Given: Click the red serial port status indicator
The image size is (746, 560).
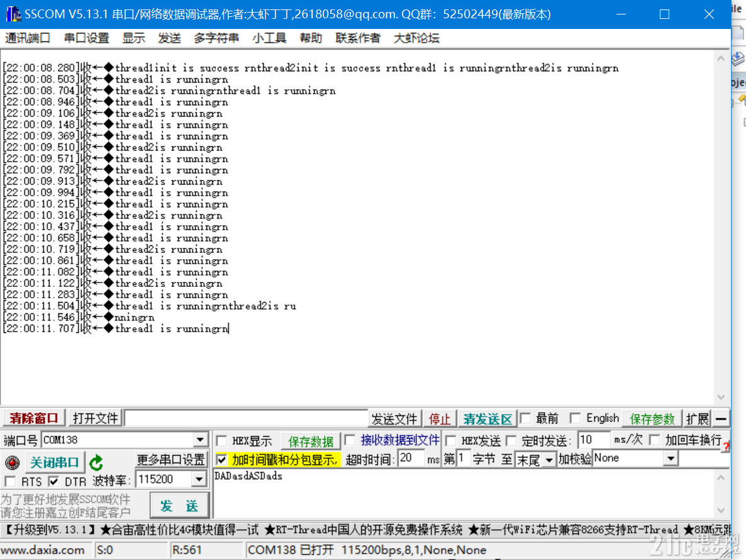Looking at the screenshot, I should [13, 462].
